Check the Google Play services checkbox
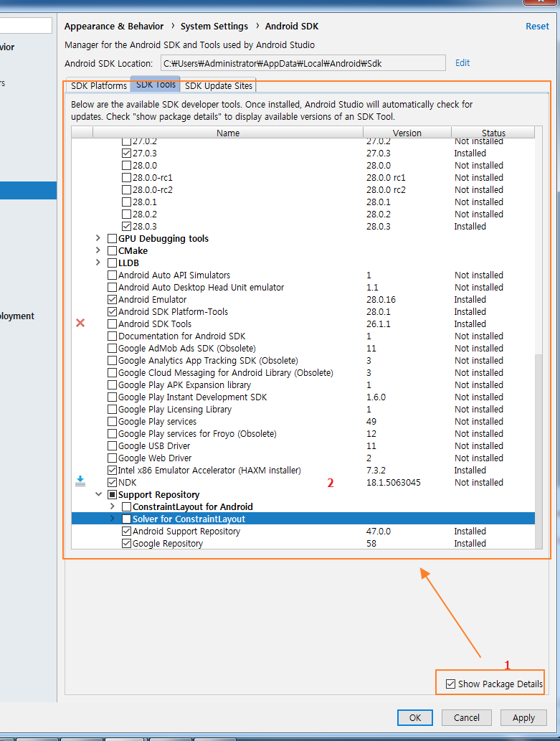This screenshot has width=560, height=741. click(112, 422)
